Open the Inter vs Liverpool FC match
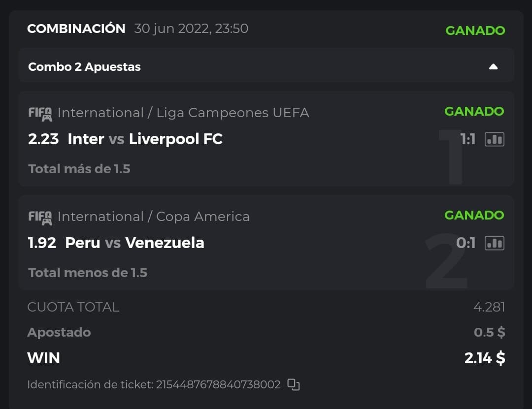 [x=145, y=139]
